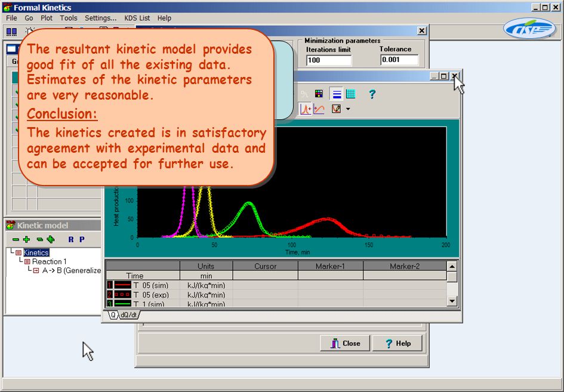Click the legend table scroll up arrow
564x392 pixels.
(x=452, y=267)
